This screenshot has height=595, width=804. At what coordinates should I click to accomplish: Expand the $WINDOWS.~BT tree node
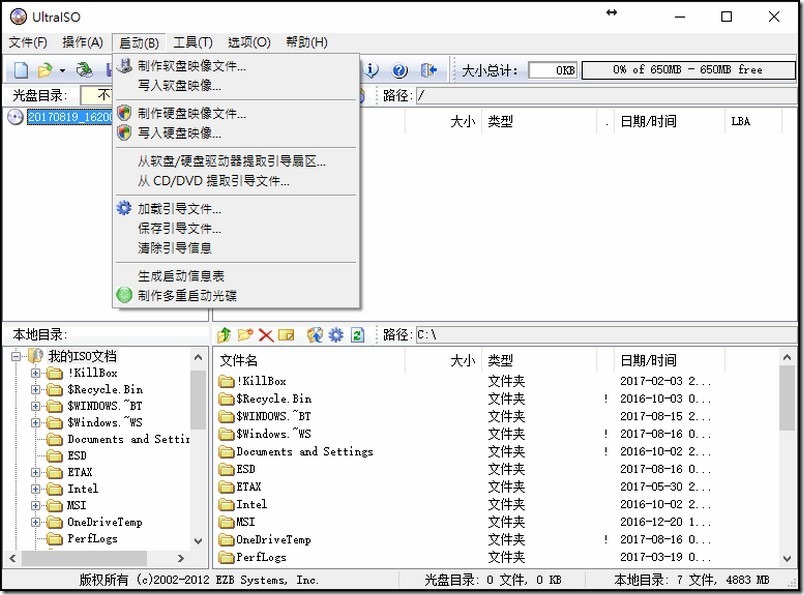(x=35, y=406)
